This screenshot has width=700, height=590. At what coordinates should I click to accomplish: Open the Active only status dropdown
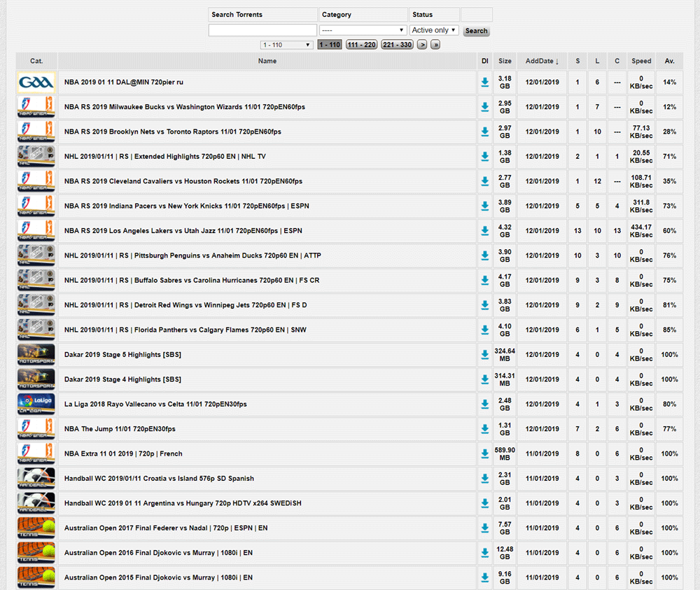pyautogui.click(x=434, y=30)
